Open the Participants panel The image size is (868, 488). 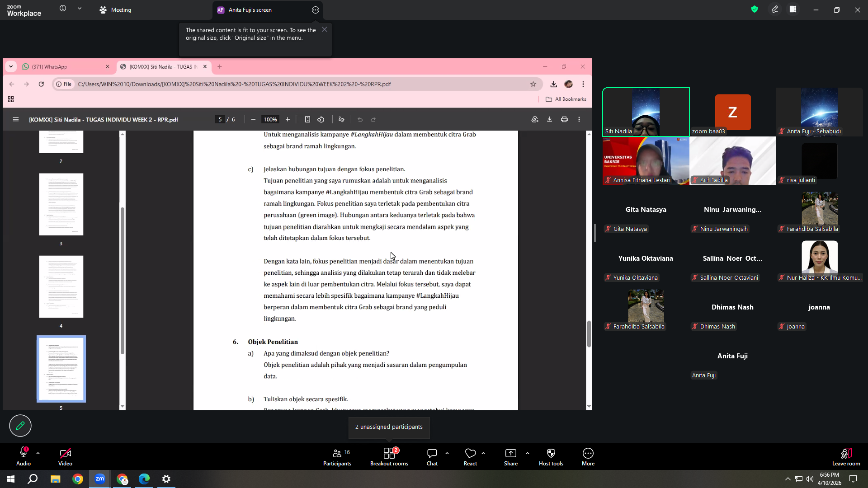(337, 457)
